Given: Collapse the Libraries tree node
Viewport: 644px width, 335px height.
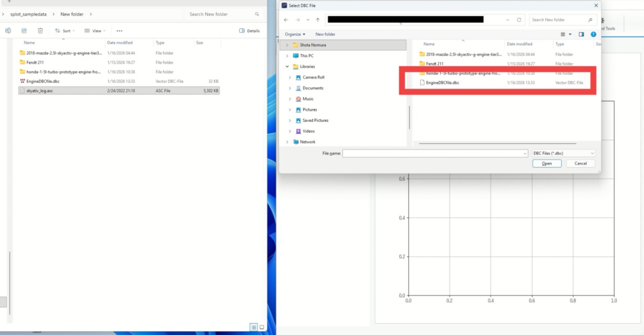Looking at the screenshot, I should pos(287,66).
